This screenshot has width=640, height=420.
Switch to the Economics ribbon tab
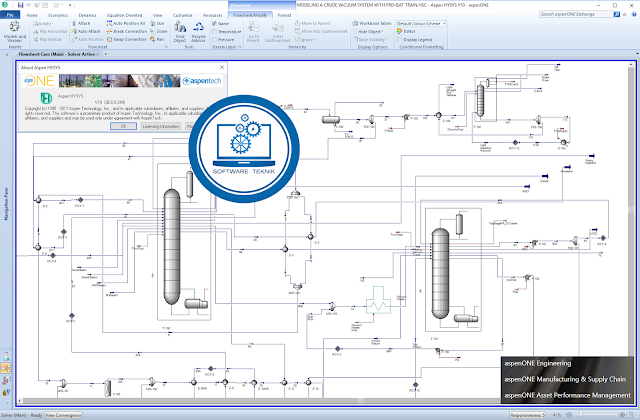(58, 15)
